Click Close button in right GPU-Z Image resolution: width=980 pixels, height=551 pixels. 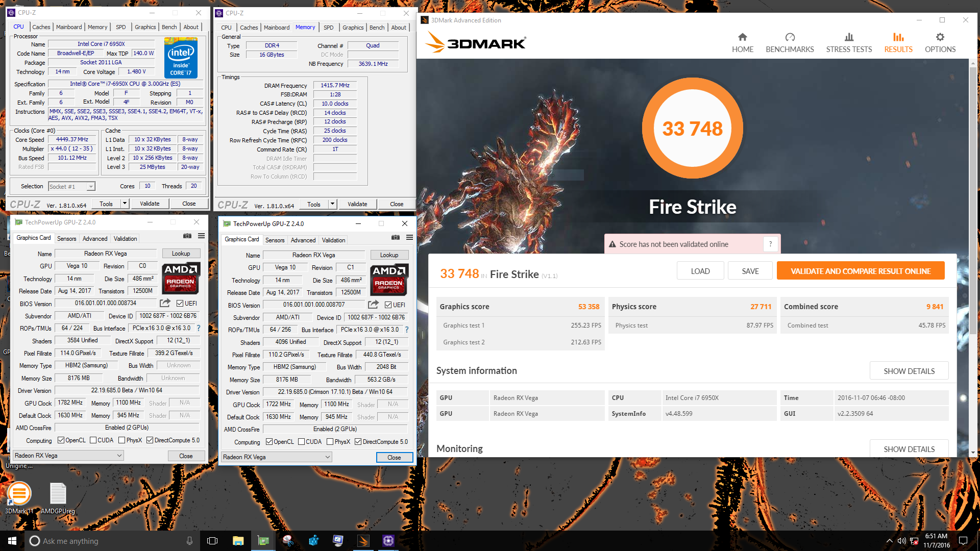point(394,457)
